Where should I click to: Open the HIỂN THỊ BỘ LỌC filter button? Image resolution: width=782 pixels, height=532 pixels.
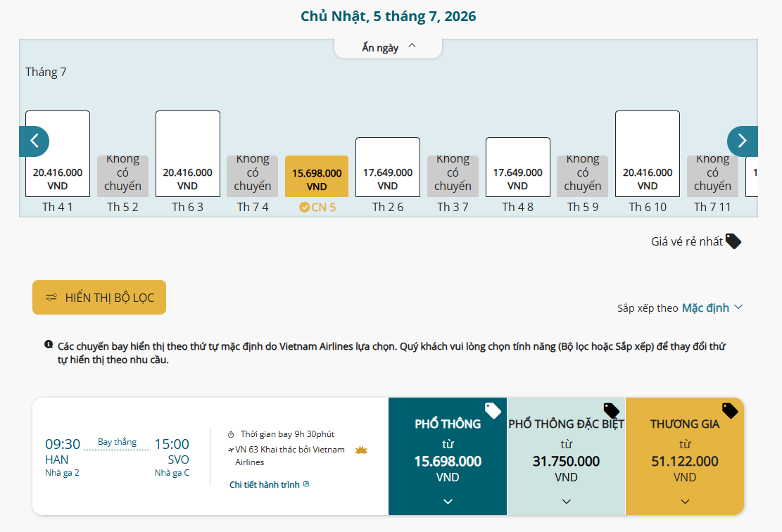click(x=99, y=297)
